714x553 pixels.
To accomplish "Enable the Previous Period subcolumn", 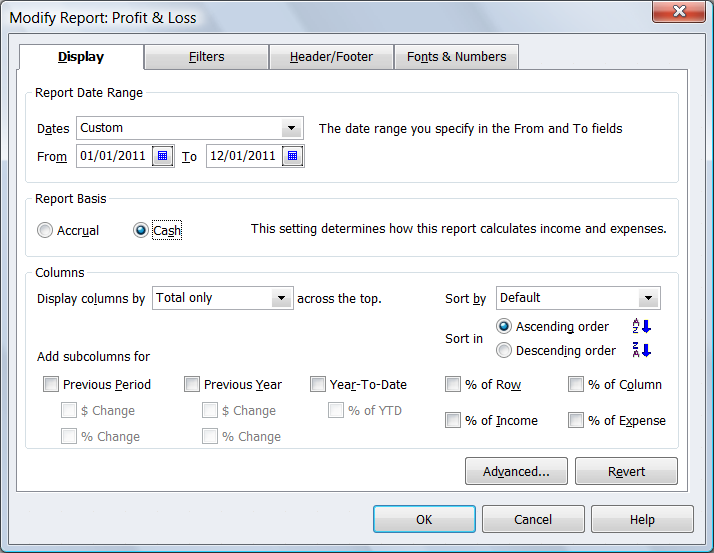I will click(x=51, y=384).
